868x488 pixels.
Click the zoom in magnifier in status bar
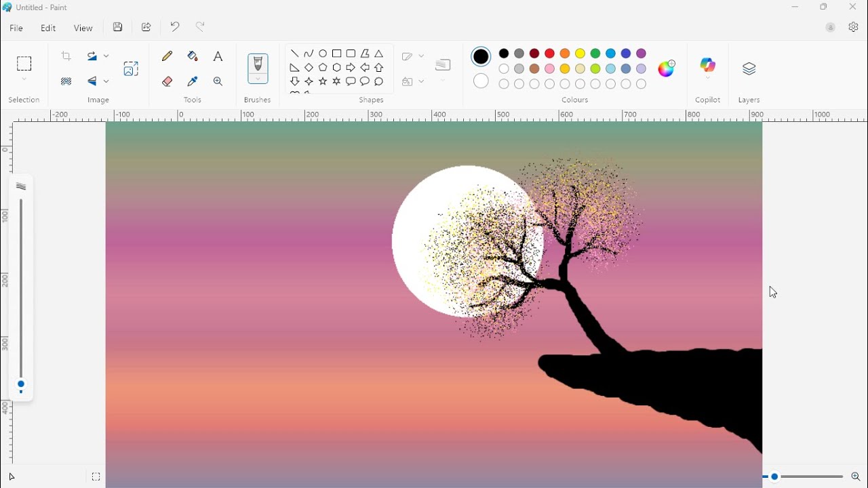pos(856,478)
